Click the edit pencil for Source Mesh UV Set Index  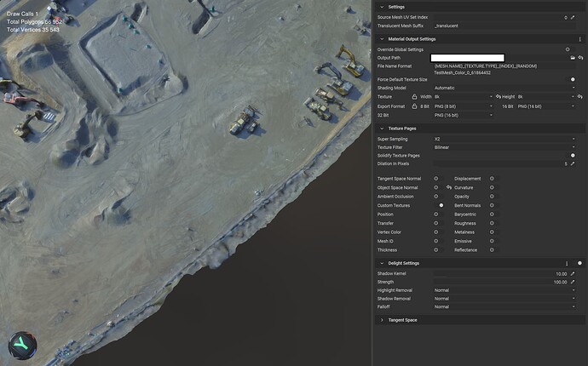click(573, 17)
